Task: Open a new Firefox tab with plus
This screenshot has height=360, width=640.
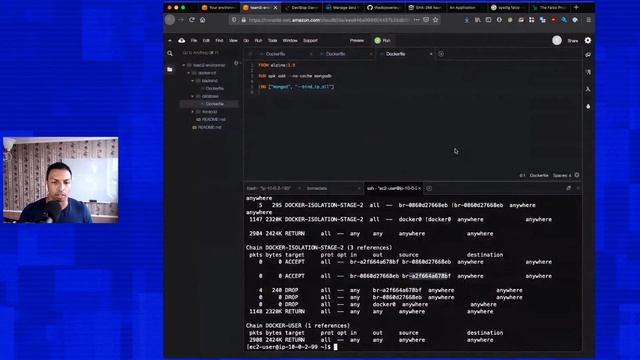Action: [x=576, y=7]
